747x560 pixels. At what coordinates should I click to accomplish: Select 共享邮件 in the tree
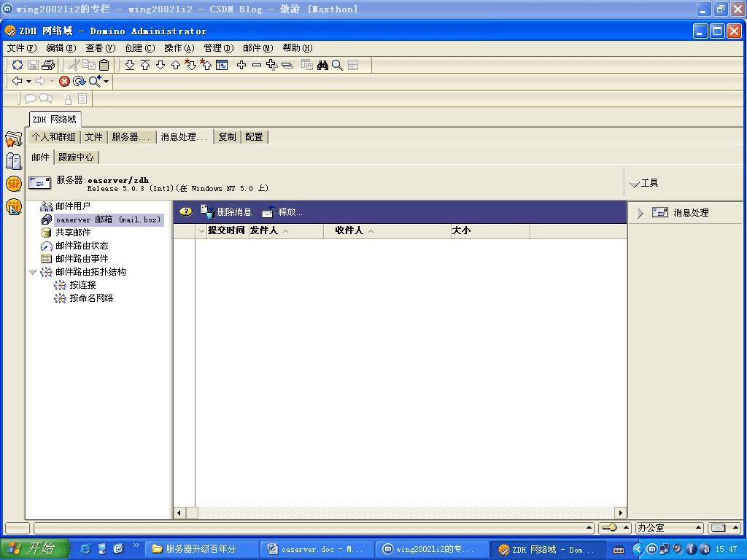73,233
